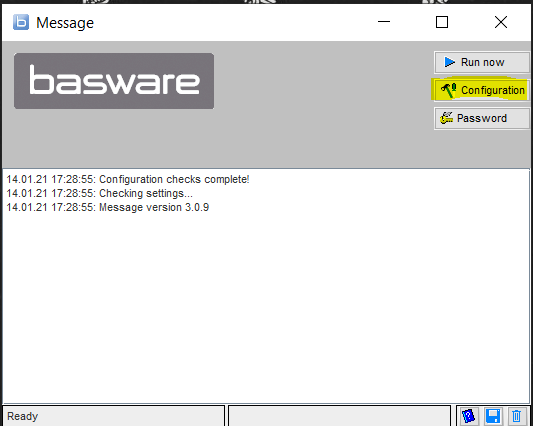The width and height of the screenshot is (533, 426).
Task: Click the empty middle status bar field
Action: pyautogui.click(x=339, y=415)
